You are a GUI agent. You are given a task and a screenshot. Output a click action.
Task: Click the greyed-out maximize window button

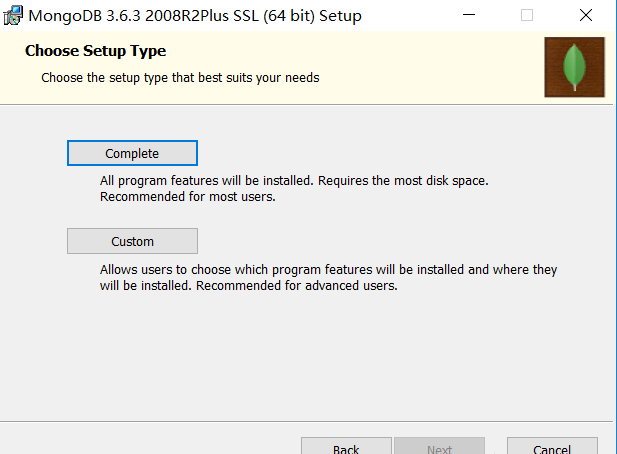point(526,15)
